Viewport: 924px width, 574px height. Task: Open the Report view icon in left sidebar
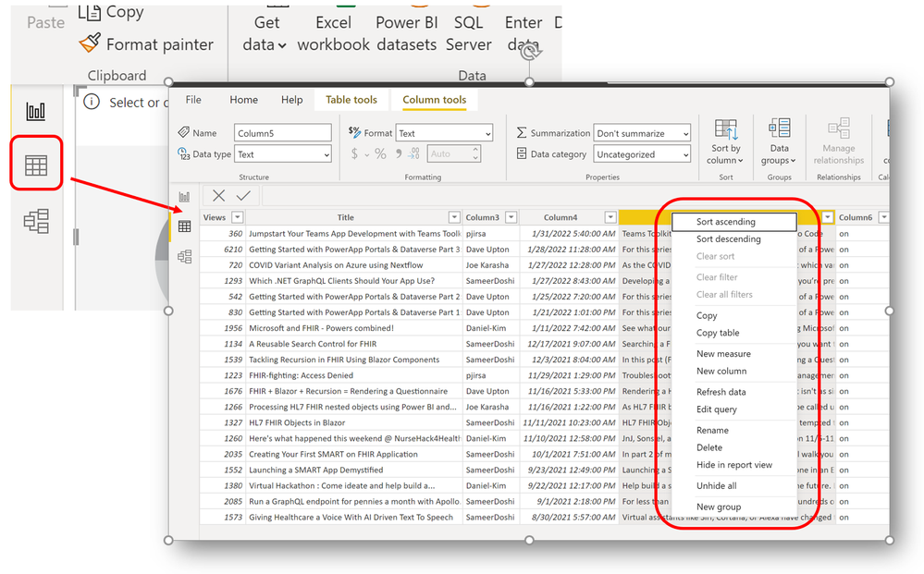pos(36,111)
